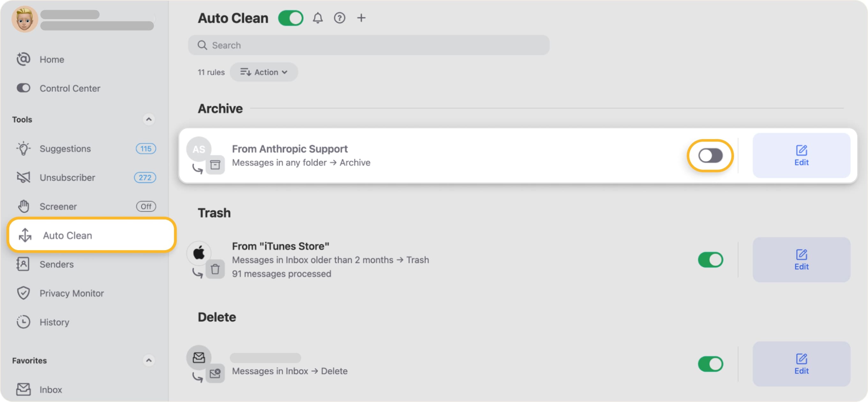
Task: Disable the From iTunes Store rule
Action: [710, 260]
